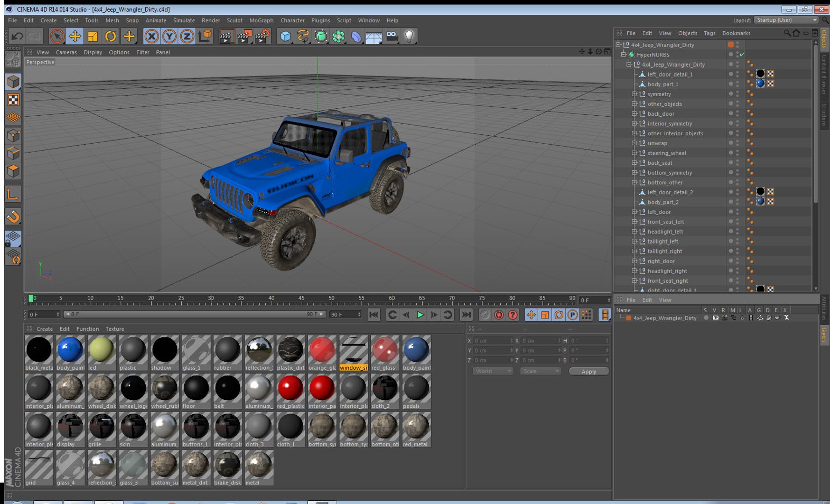Click the Floor environment icon

tap(374, 36)
